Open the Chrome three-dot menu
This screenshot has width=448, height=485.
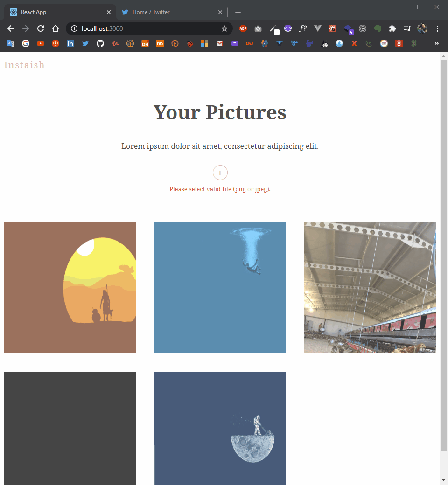coord(437,28)
